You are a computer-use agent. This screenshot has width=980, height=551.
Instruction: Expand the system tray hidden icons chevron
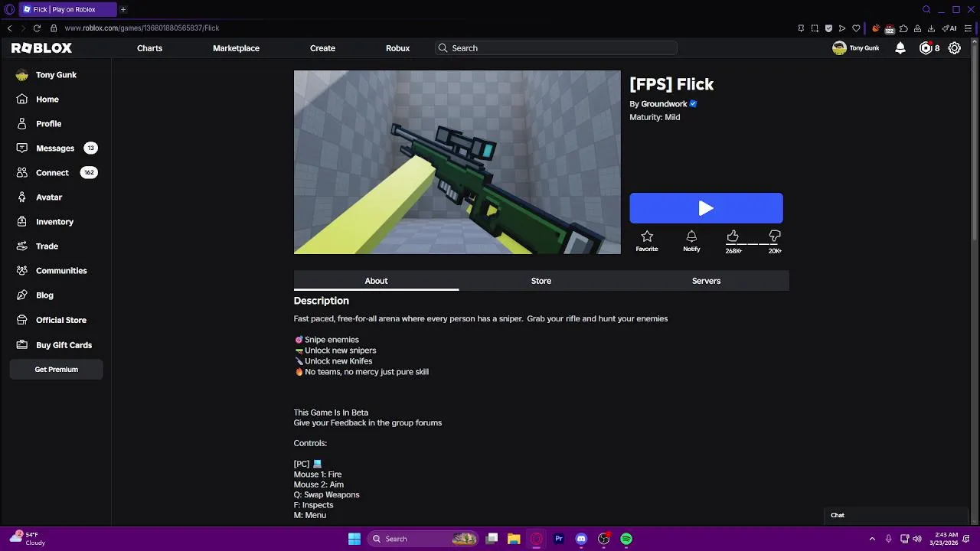pos(872,539)
